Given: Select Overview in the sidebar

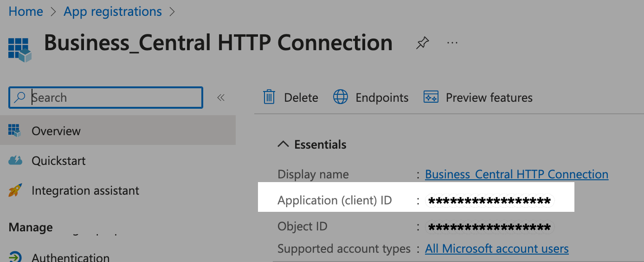Looking at the screenshot, I should click(118, 131).
